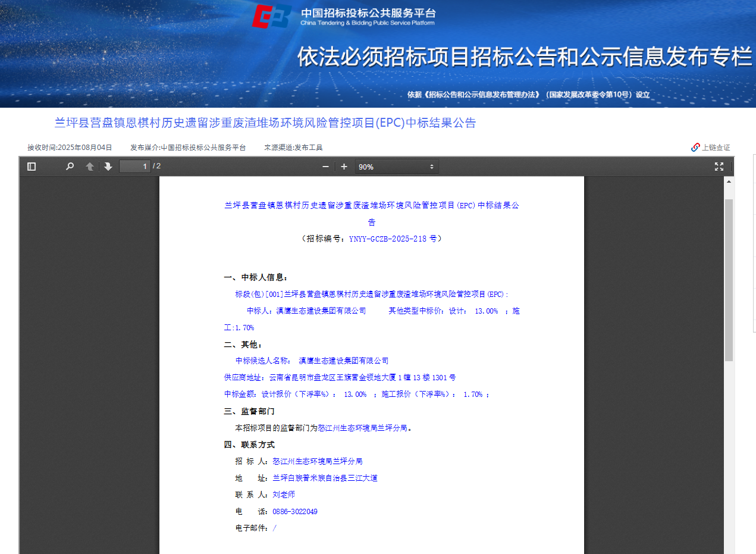Click the zoom dropdown's double-arrow expander
Image resolution: width=756 pixels, height=554 pixels.
(x=431, y=167)
